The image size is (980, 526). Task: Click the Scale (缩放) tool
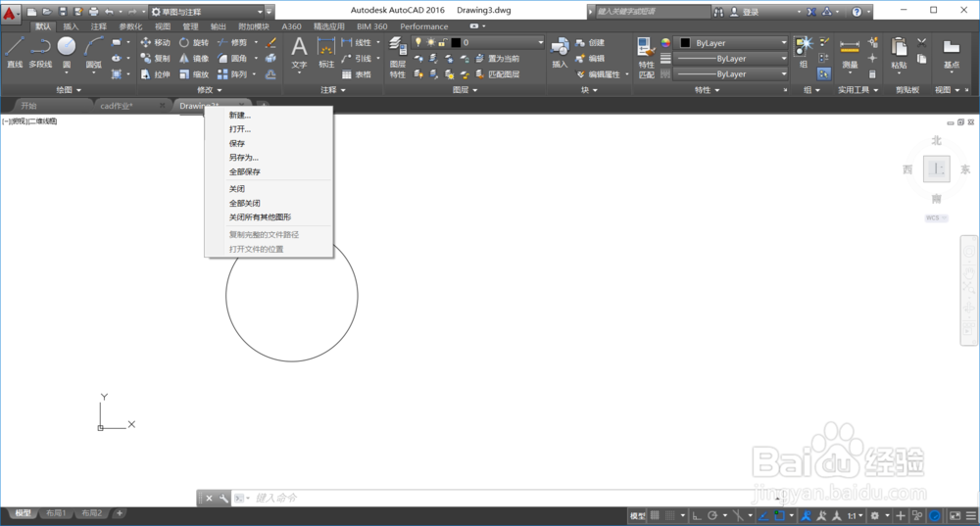[194, 74]
